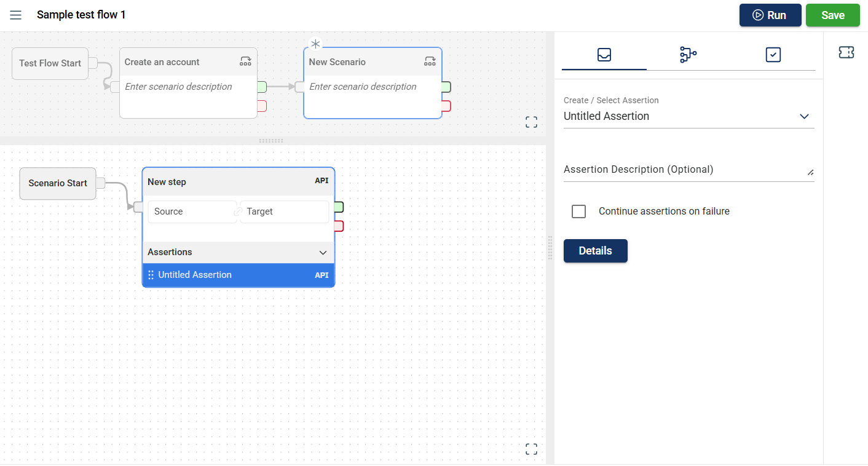Click scenario icon on New Scenario node

click(430, 61)
